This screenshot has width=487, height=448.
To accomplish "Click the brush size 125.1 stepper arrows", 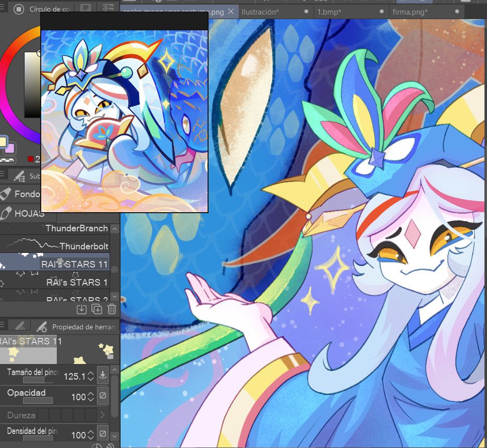I will [90, 376].
